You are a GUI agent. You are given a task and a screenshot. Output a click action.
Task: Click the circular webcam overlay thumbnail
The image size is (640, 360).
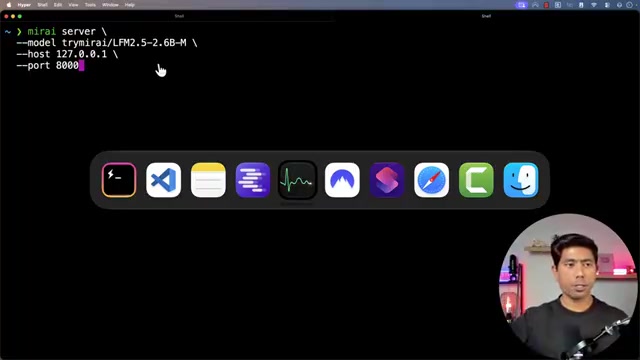tap(568, 286)
